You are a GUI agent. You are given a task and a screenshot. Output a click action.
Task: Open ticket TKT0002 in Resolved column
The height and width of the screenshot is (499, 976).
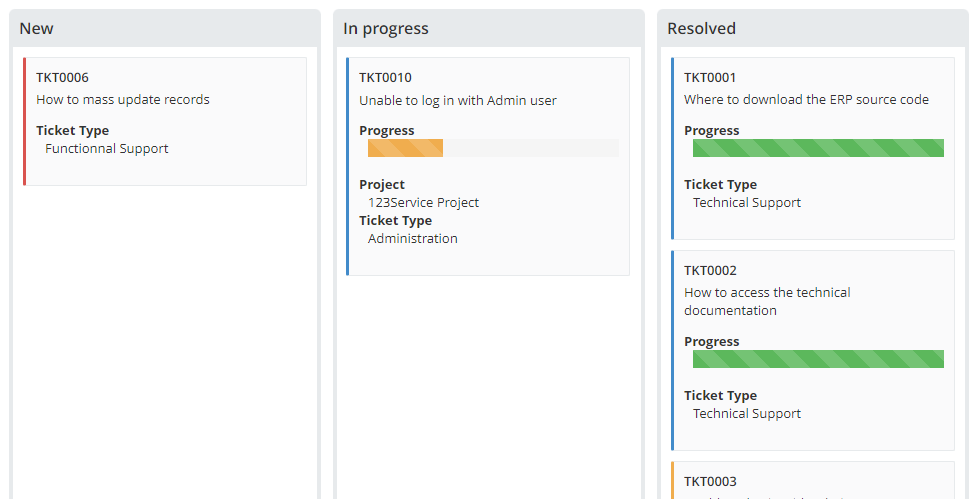coord(813,350)
